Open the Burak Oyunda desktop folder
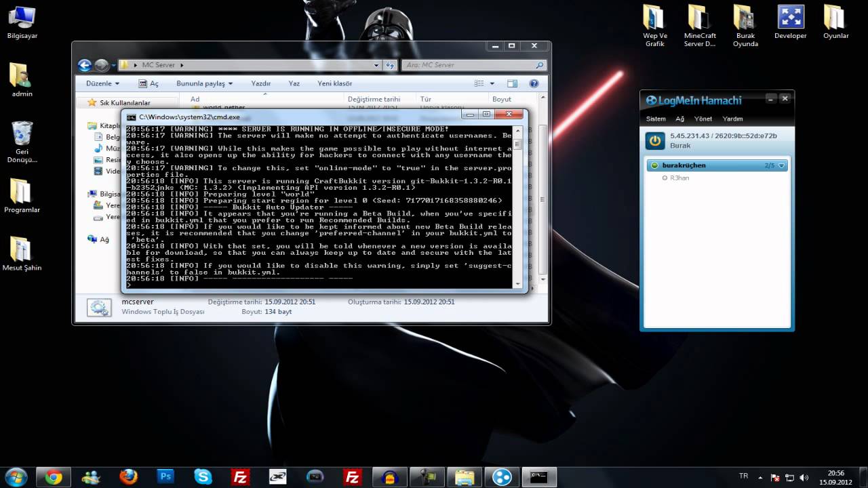868x488 pixels. (x=745, y=26)
